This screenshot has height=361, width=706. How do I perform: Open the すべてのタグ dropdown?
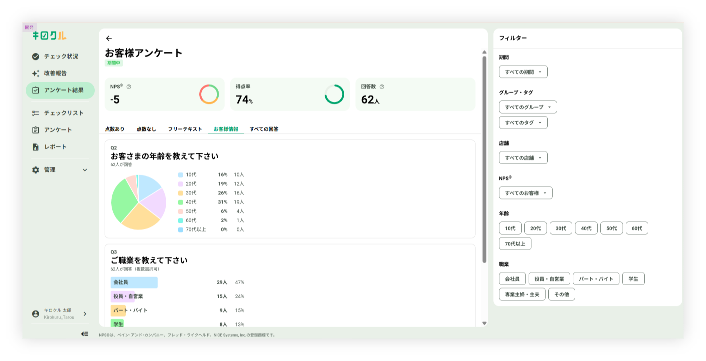pos(523,122)
